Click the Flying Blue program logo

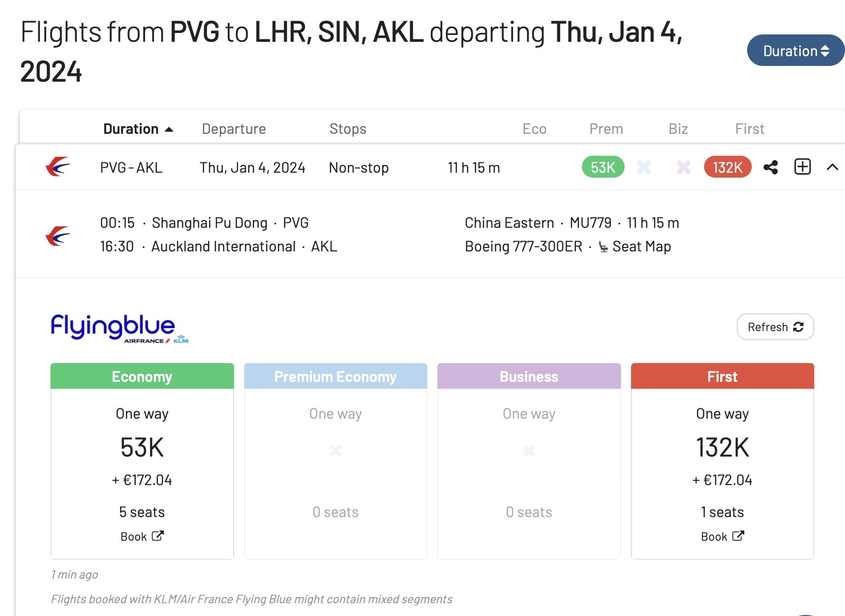coord(120,328)
